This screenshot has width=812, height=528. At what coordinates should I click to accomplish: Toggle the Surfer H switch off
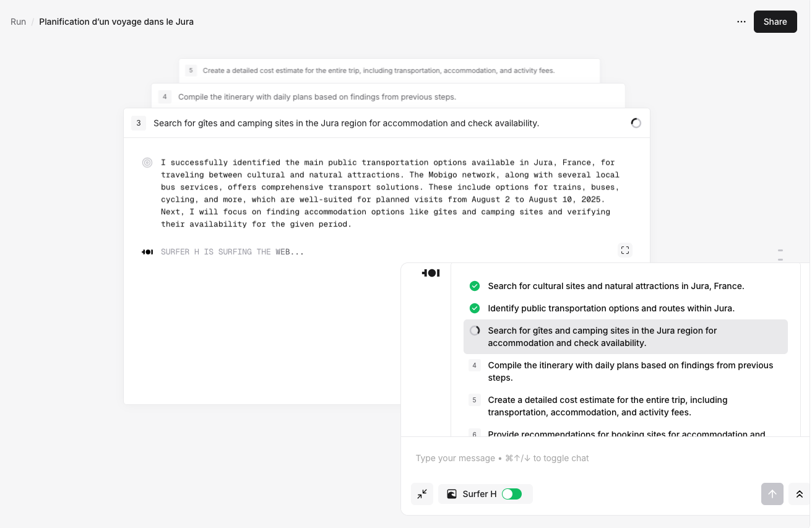[512, 494]
